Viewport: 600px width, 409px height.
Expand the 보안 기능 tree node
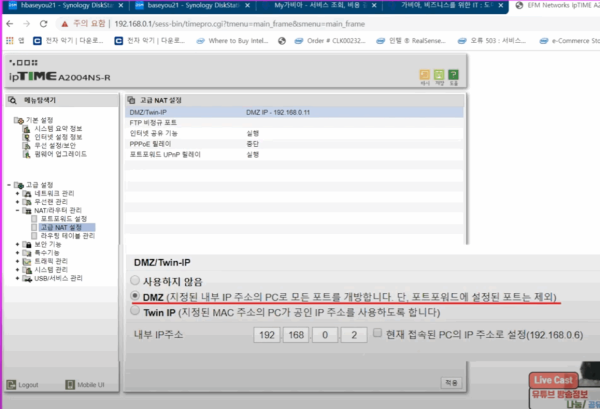pos(17,244)
